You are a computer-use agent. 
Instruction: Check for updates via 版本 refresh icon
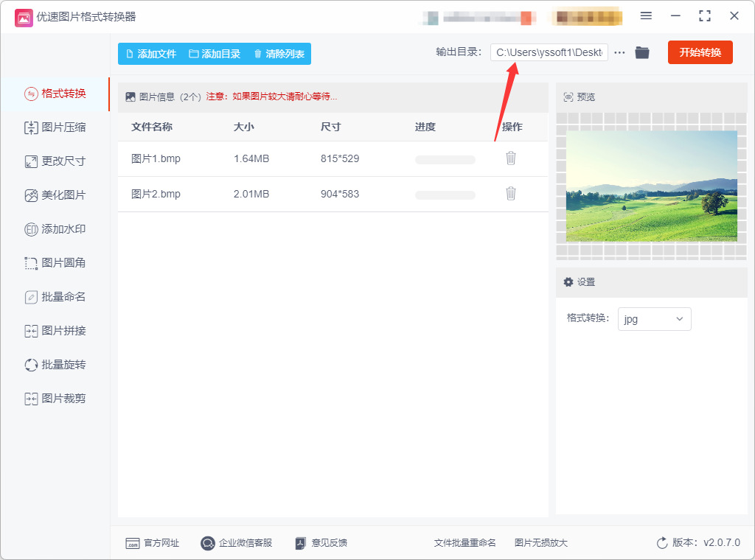[x=662, y=543]
